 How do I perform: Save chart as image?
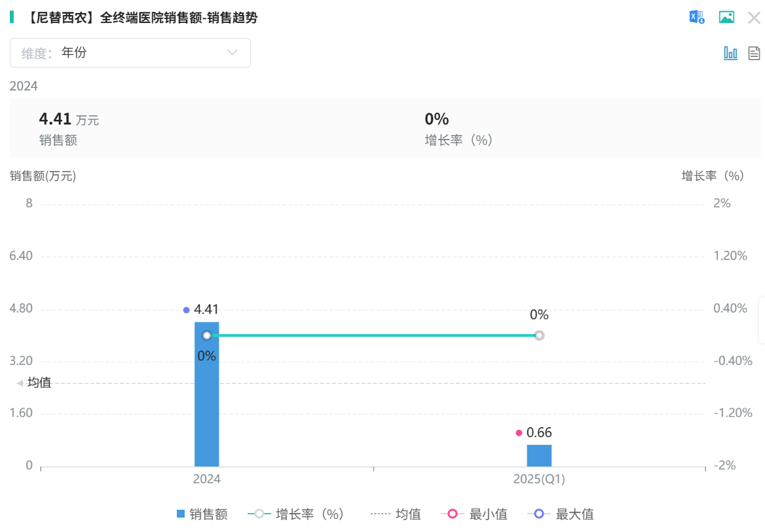pyautogui.click(x=726, y=18)
